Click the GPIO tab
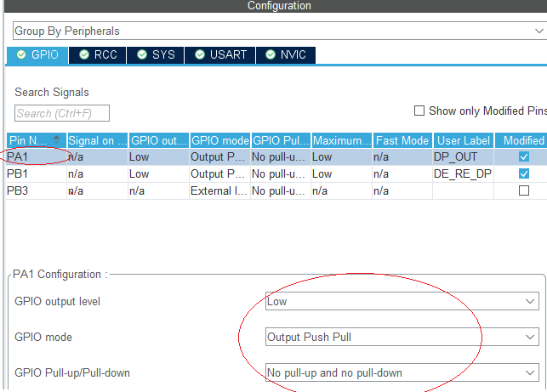This screenshot has width=547, height=392. coord(38,54)
